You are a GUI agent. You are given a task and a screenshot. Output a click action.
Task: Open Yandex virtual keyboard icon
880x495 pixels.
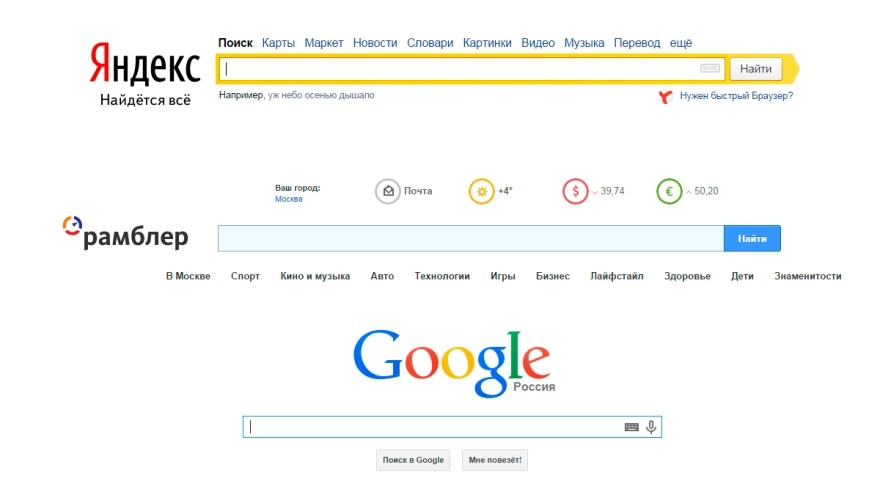pos(709,68)
